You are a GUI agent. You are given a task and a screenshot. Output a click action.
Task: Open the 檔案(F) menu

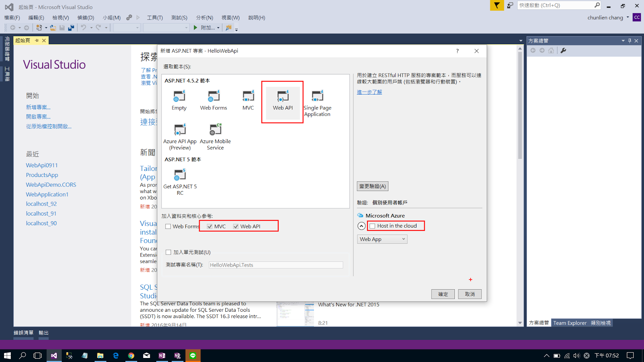pyautogui.click(x=12, y=18)
